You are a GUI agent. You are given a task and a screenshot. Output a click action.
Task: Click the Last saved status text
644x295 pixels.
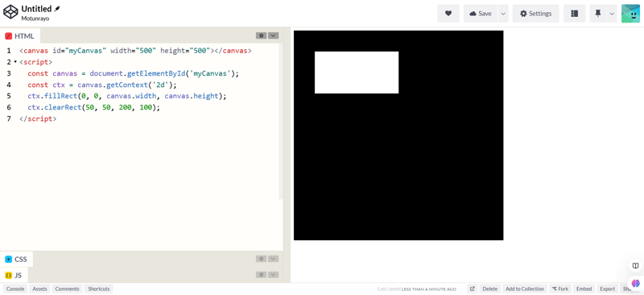417,289
